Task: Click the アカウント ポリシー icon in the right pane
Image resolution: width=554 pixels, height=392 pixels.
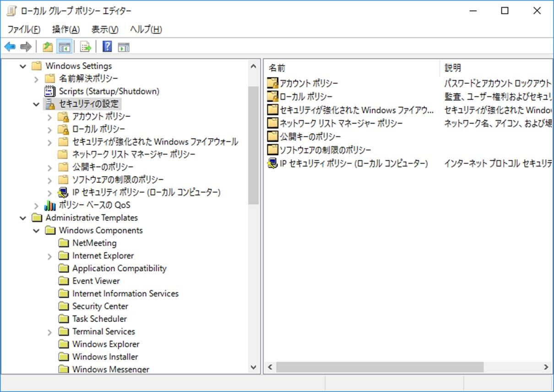Action: [x=272, y=83]
